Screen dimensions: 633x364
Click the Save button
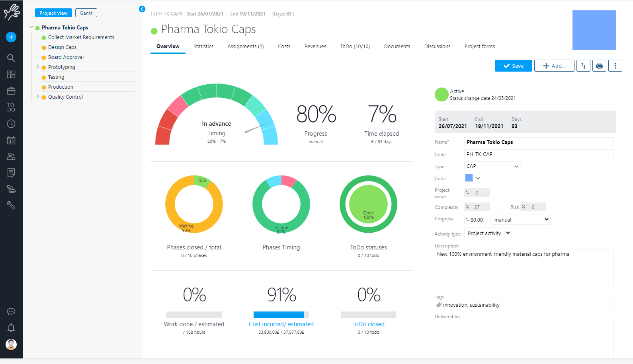tap(513, 66)
